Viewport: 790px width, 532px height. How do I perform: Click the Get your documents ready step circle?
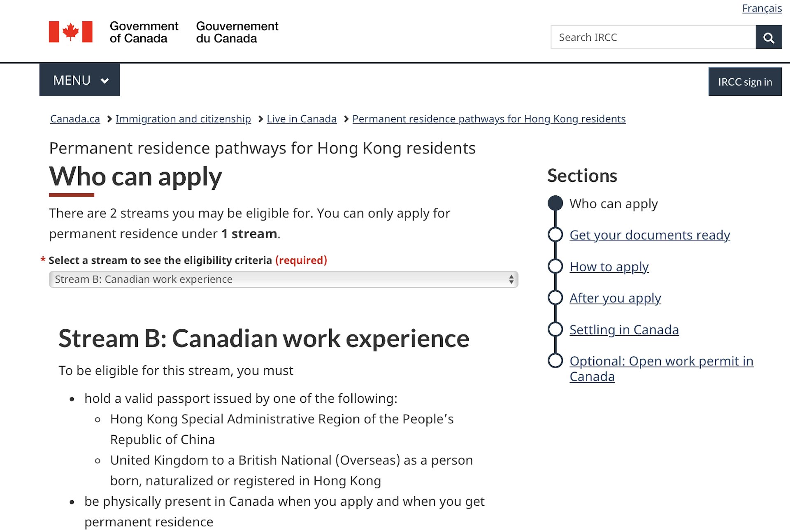tap(555, 235)
